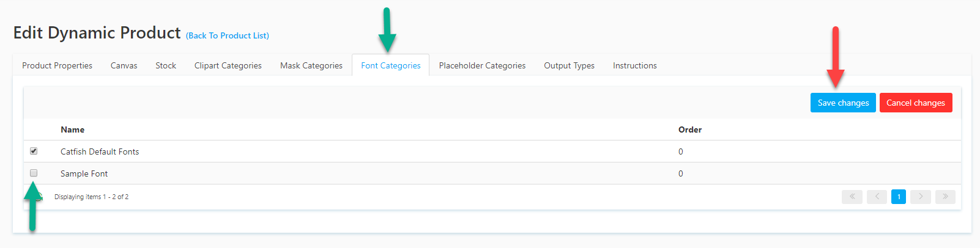
Task: Select the Font Categories tab
Action: click(x=390, y=65)
